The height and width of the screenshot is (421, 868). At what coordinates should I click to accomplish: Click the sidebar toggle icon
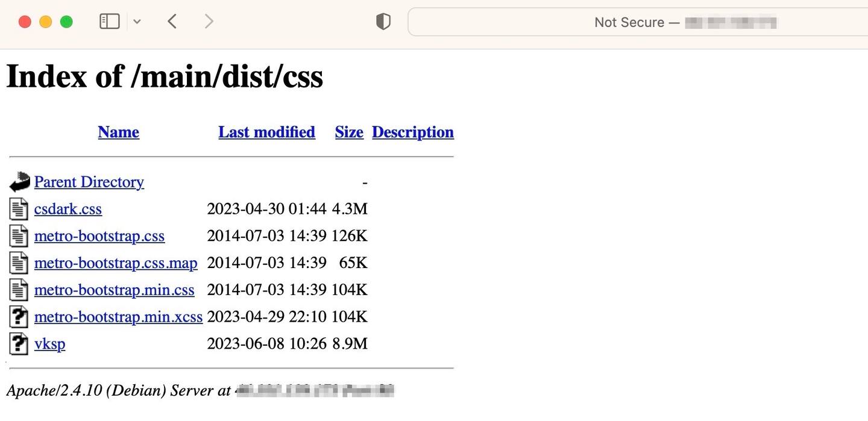click(x=109, y=22)
